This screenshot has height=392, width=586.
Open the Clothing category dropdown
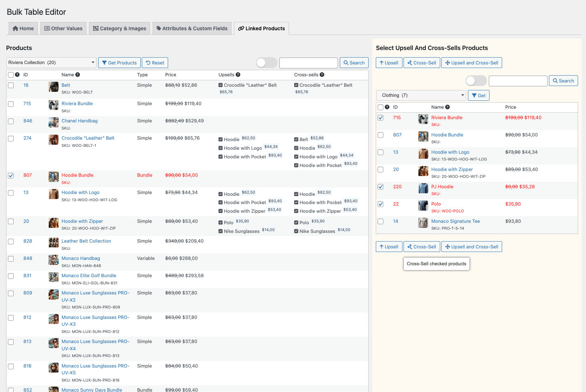[420, 95]
